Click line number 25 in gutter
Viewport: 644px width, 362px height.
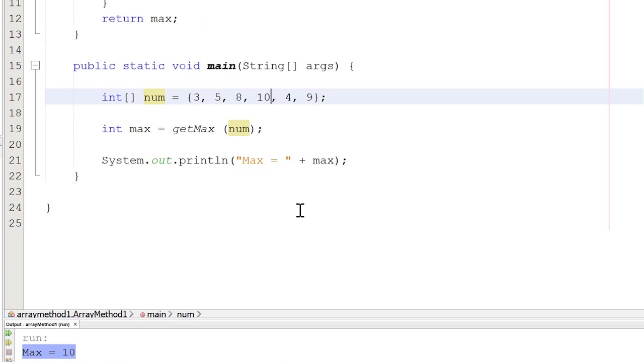pyautogui.click(x=15, y=223)
